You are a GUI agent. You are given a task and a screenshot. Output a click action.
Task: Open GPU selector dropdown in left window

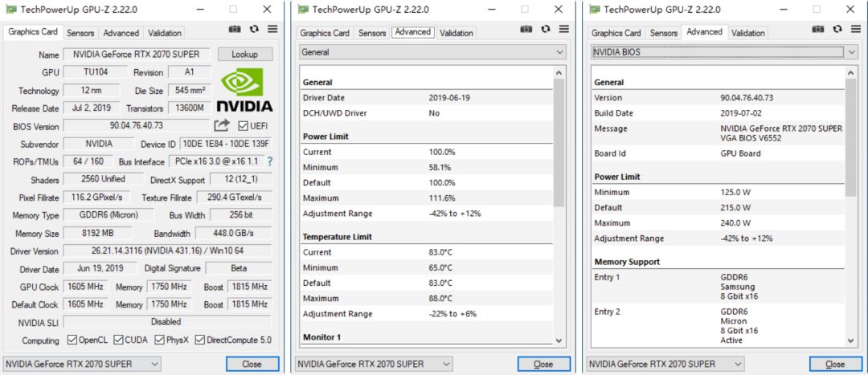81,364
